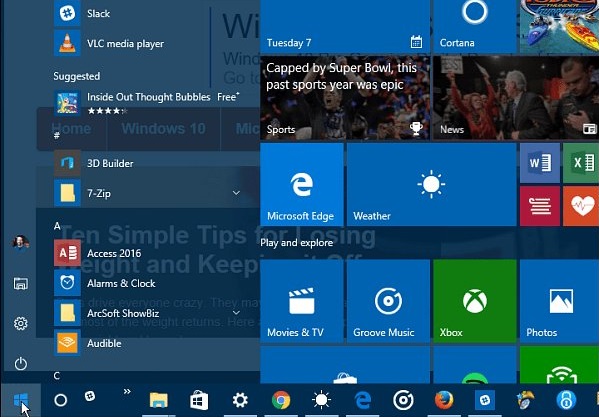The width and height of the screenshot is (599, 417).
Task: Open the Weather tile
Action: 432,184
